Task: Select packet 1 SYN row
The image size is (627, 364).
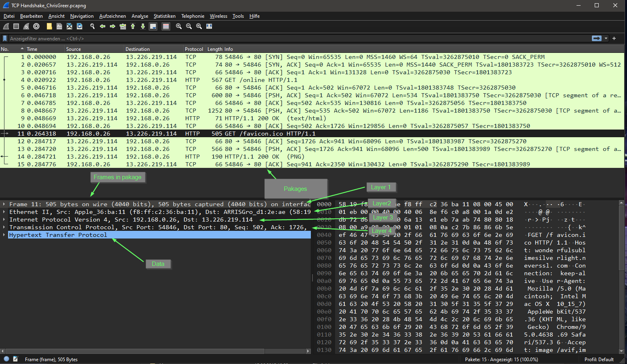Action: click(312, 57)
